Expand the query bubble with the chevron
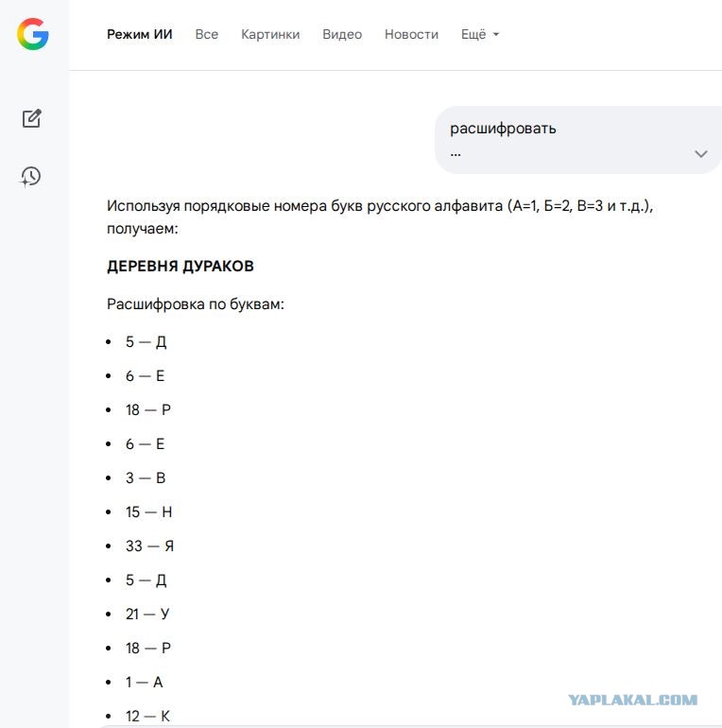Image resolution: width=722 pixels, height=728 pixels. click(700, 154)
